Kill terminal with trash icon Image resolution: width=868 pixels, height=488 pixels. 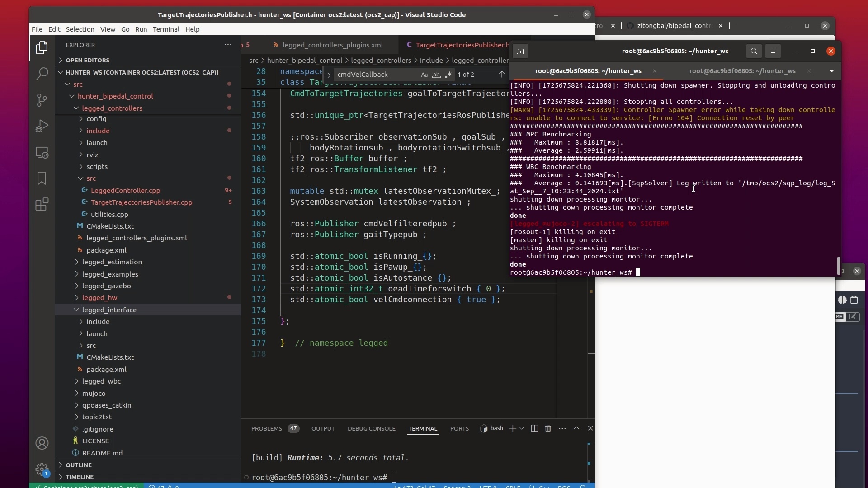[x=548, y=428]
